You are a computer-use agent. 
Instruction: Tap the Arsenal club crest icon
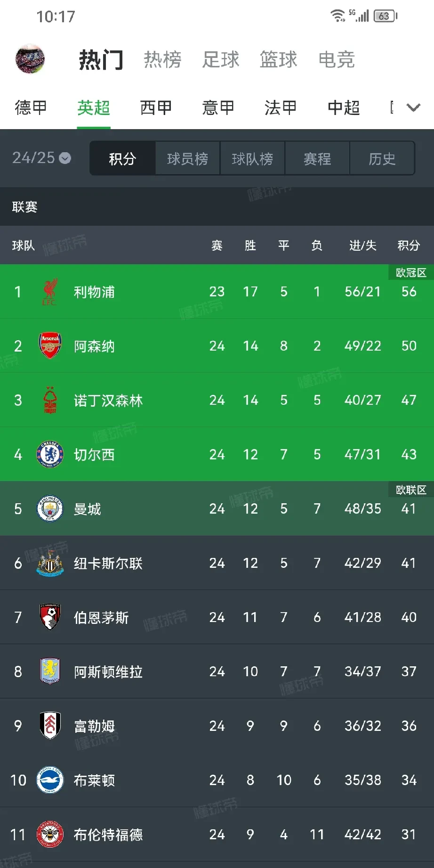point(50,346)
